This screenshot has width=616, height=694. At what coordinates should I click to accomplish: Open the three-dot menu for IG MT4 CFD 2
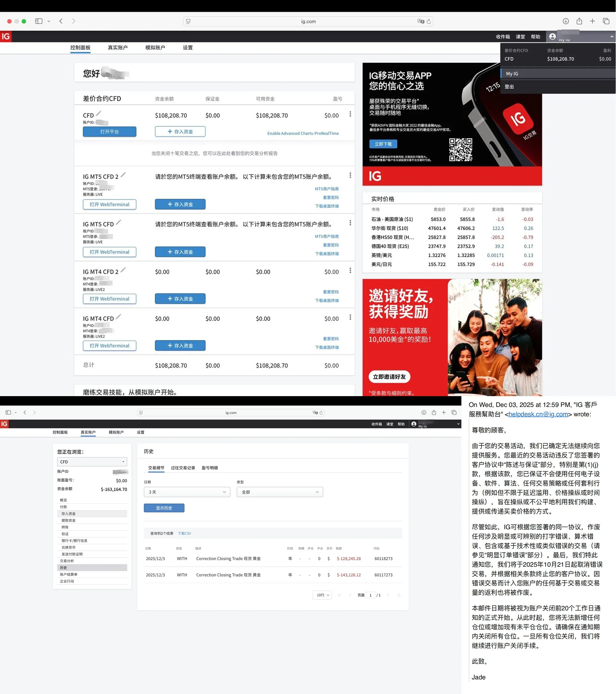pos(350,270)
